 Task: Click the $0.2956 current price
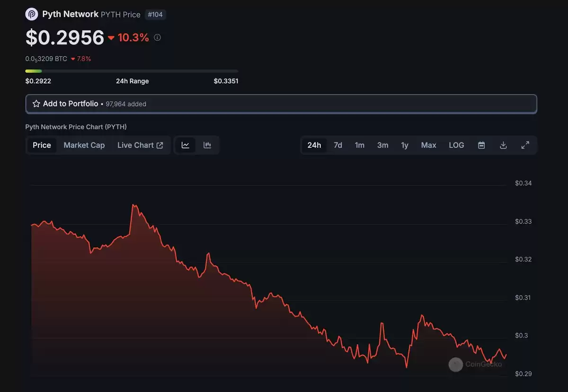click(x=65, y=37)
